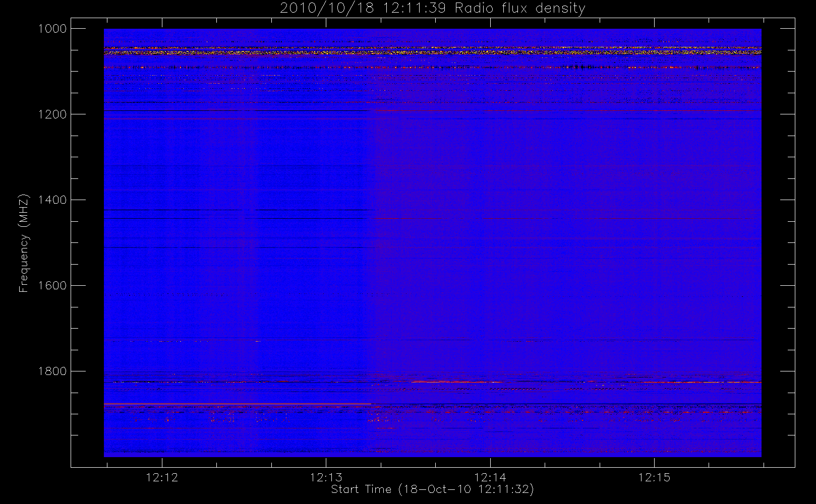Click the 1800 frequency tick label
This screenshot has height=504, width=816.
click(x=52, y=371)
